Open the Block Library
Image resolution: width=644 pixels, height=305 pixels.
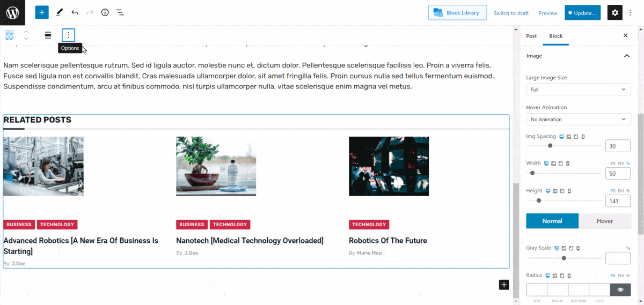pyautogui.click(x=457, y=13)
